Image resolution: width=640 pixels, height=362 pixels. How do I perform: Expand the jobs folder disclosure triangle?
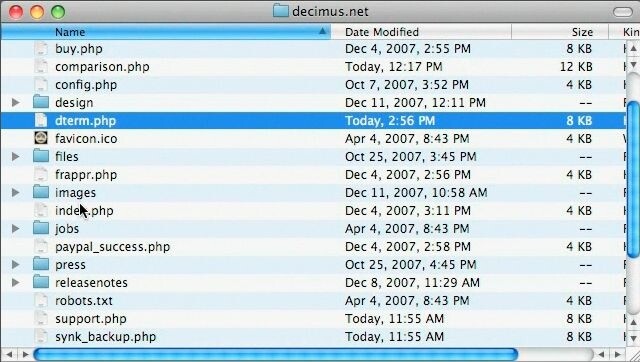pos(16,228)
